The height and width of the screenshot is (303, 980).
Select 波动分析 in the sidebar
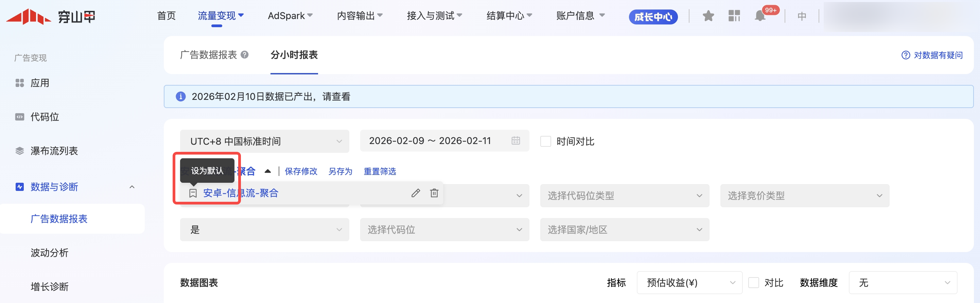tap(50, 253)
